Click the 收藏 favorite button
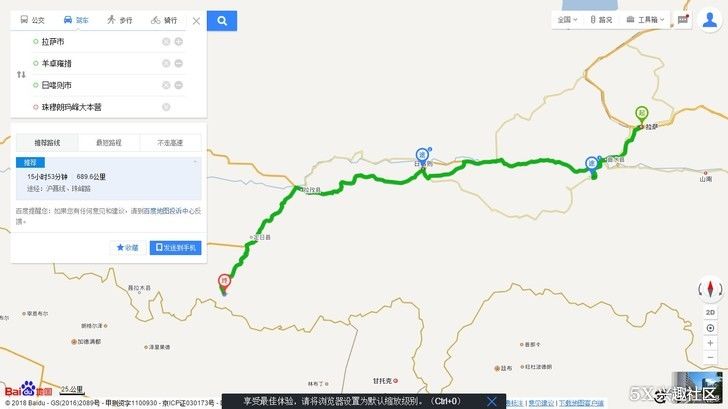 128,247
